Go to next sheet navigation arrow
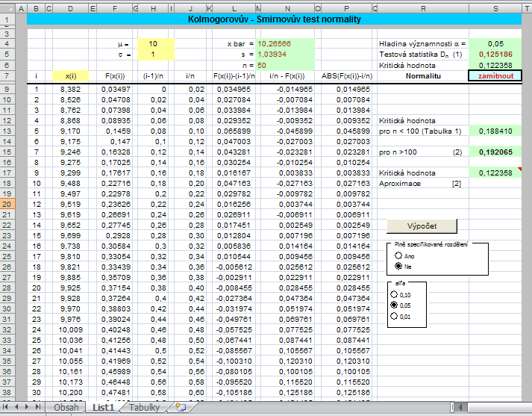Screen dimensions: 532x416 (27, 407)
